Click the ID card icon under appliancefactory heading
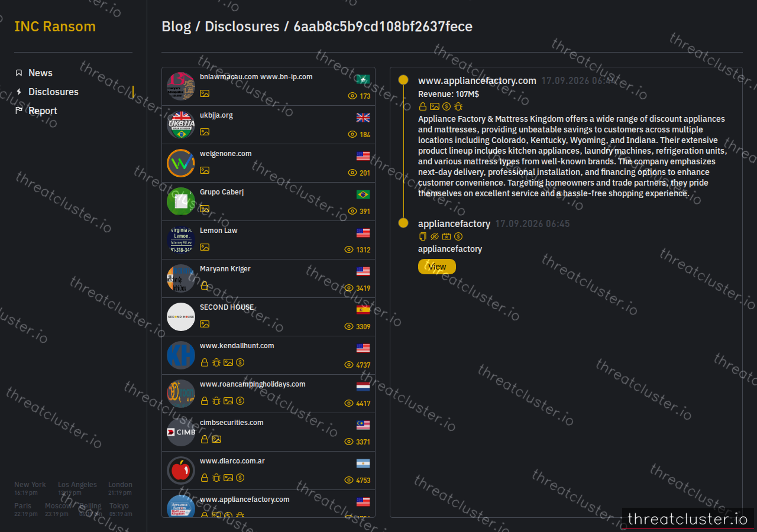 click(x=447, y=236)
